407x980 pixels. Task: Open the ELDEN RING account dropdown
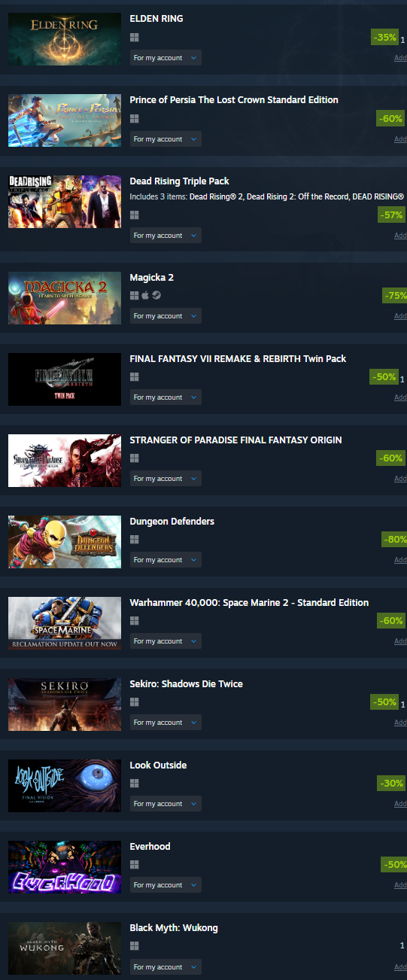(x=166, y=58)
